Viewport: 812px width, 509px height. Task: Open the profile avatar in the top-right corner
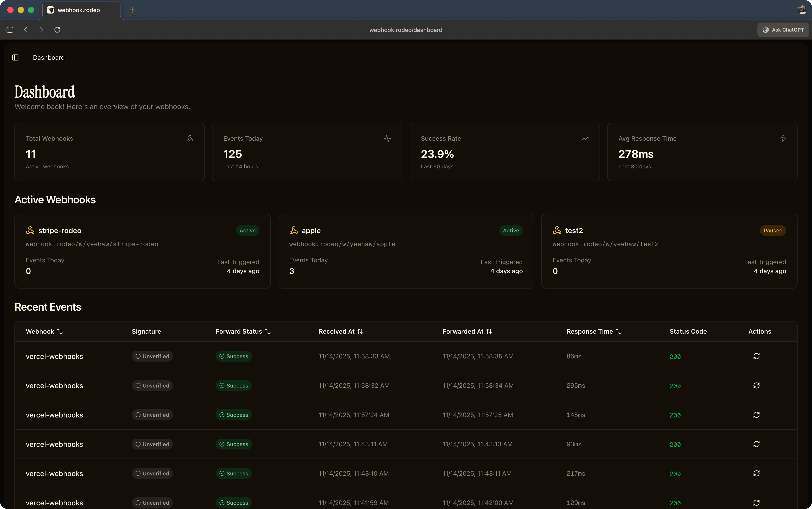pyautogui.click(x=802, y=10)
